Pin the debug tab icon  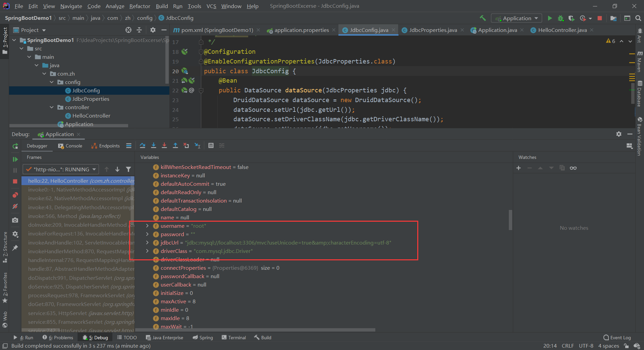[15, 248]
